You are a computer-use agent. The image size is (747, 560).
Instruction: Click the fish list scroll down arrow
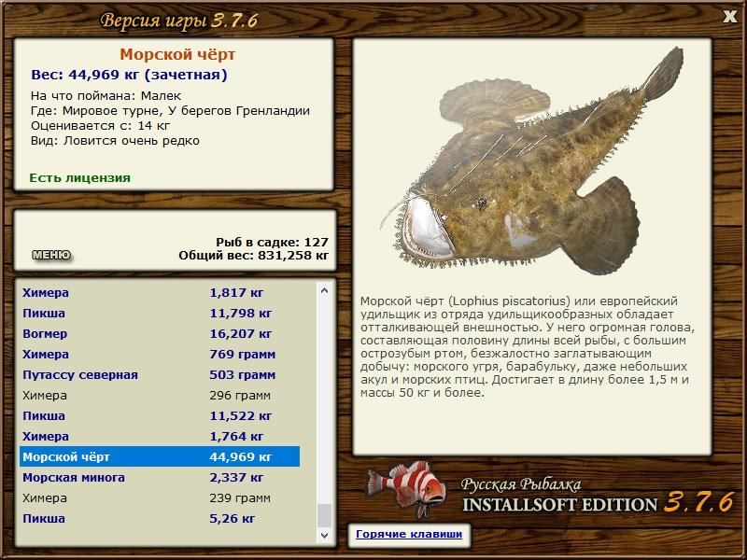pos(324,535)
